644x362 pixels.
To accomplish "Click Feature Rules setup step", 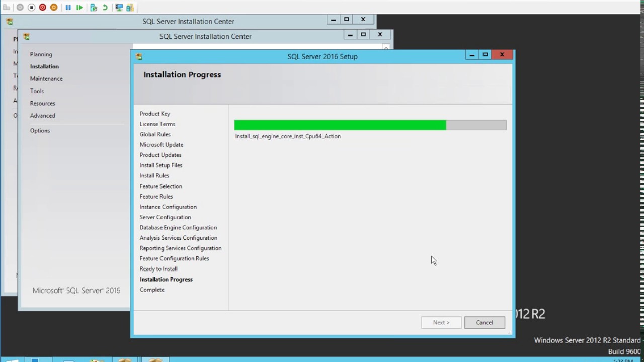I will tap(156, 197).
